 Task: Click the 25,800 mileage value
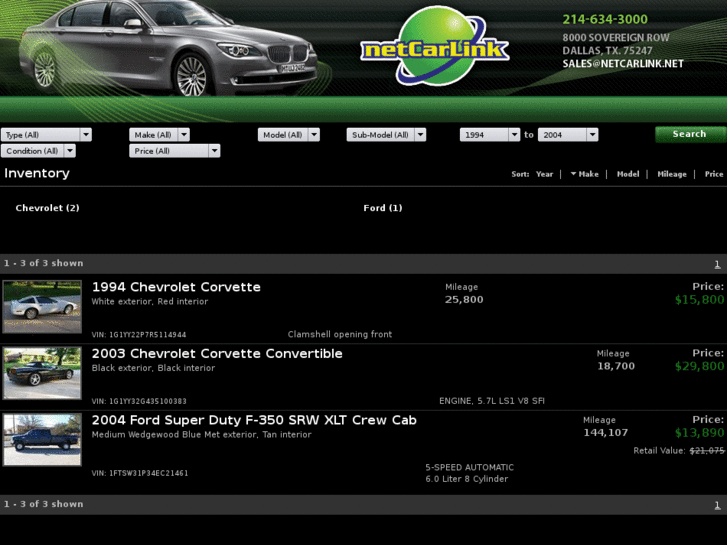(x=464, y=300)
